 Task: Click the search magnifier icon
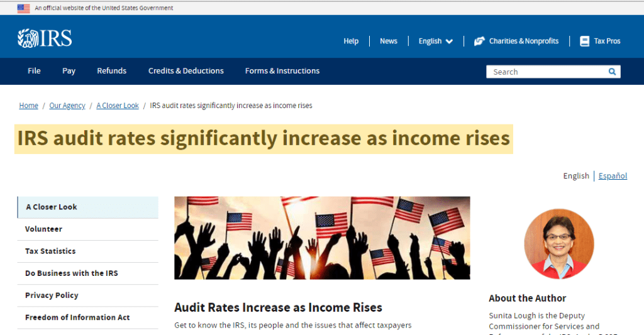point(612,72)
